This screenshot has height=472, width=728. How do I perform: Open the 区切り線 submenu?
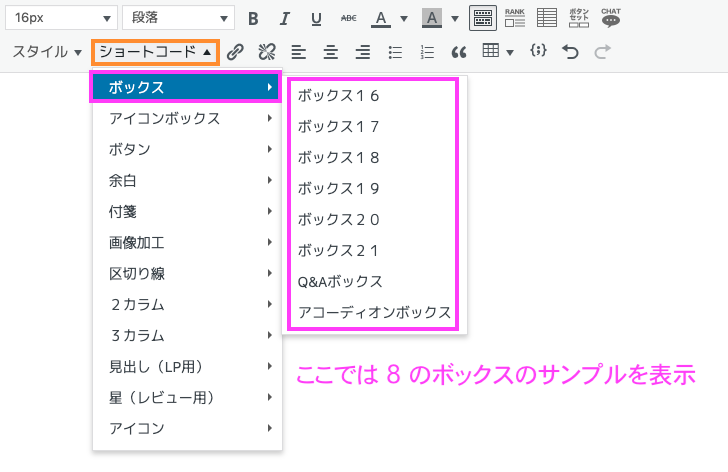tap(188, 274)
